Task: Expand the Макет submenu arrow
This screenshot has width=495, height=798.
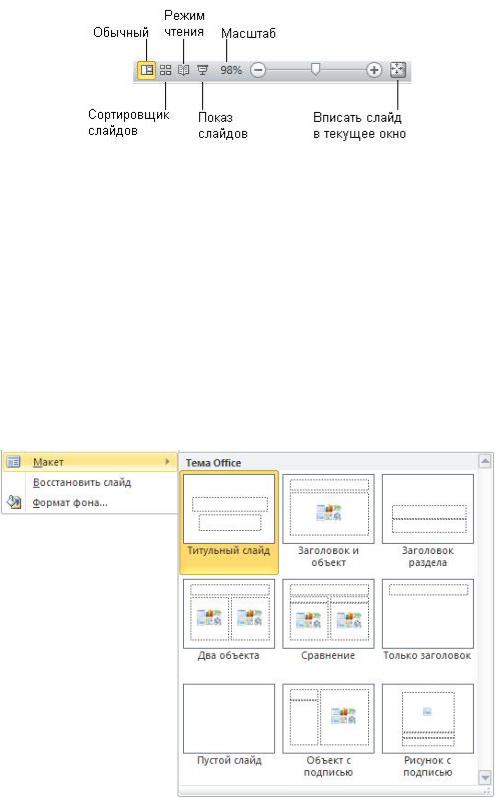Action: 167,462
